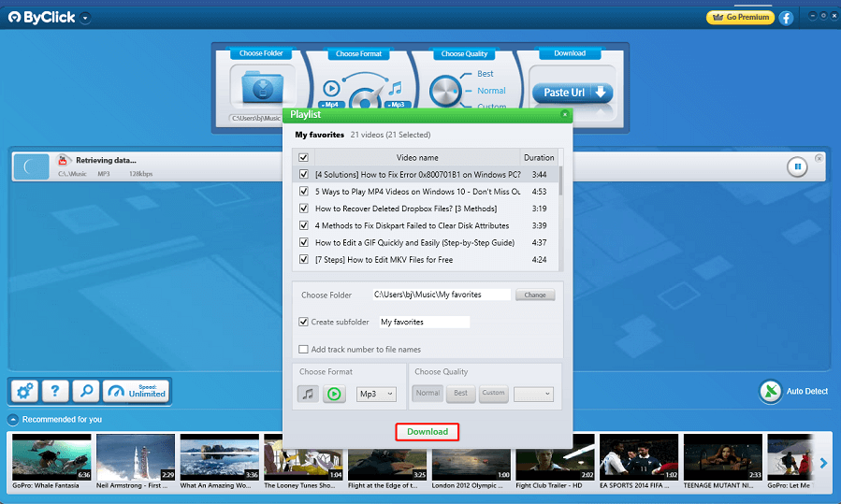
Task: Click the Custom quality button in dialog
Action: (493, 394)
